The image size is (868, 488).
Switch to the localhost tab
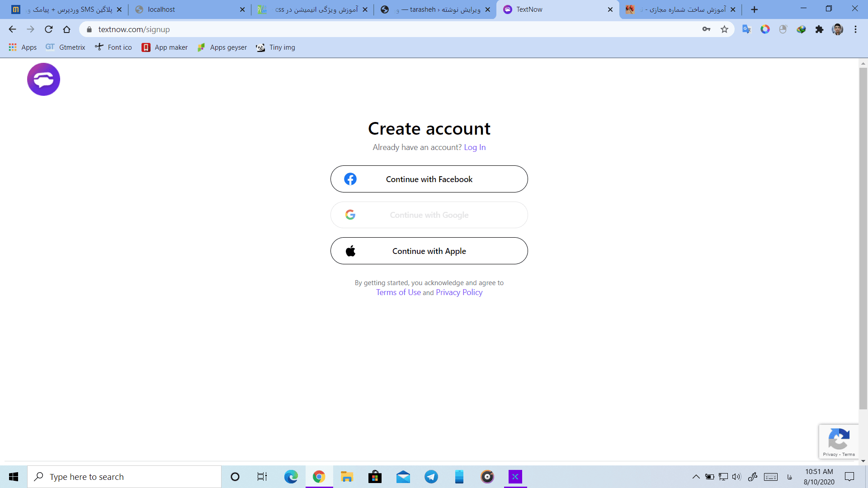pos(190,9)
